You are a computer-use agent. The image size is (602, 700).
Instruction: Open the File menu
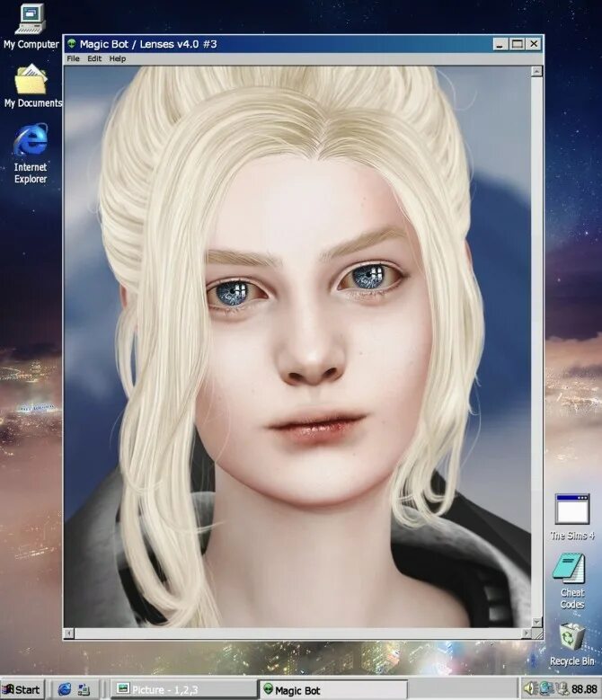click(73, 58)
